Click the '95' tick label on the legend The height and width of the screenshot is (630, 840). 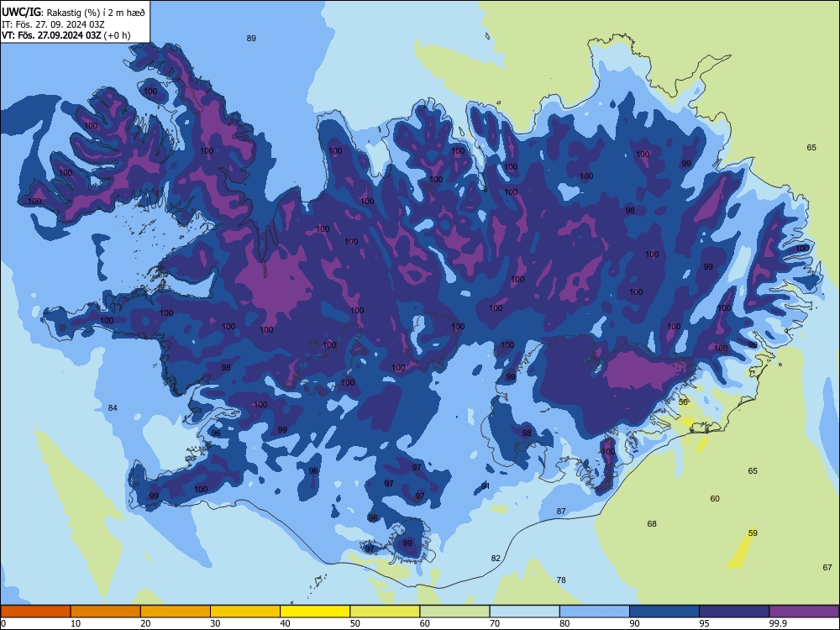(x=704, y=623)
